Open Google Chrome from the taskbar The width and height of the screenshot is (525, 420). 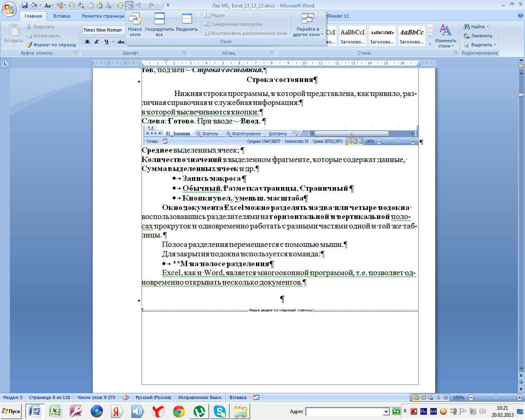178,411
